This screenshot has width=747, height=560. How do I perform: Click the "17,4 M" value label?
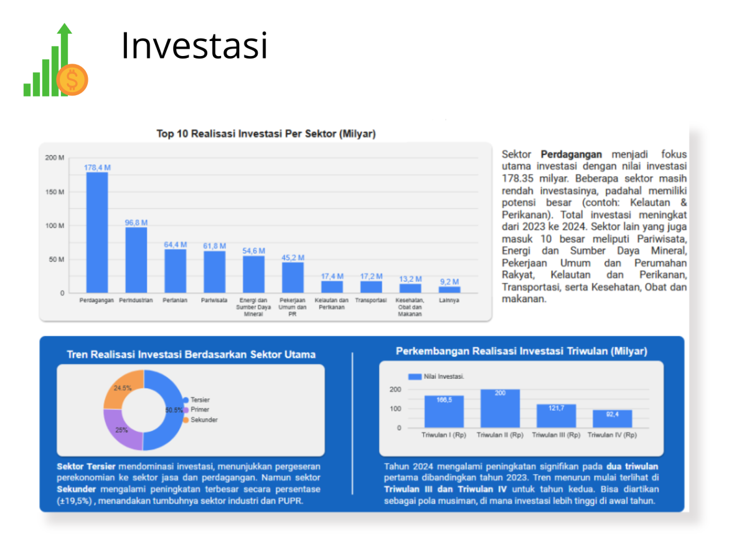332,276
